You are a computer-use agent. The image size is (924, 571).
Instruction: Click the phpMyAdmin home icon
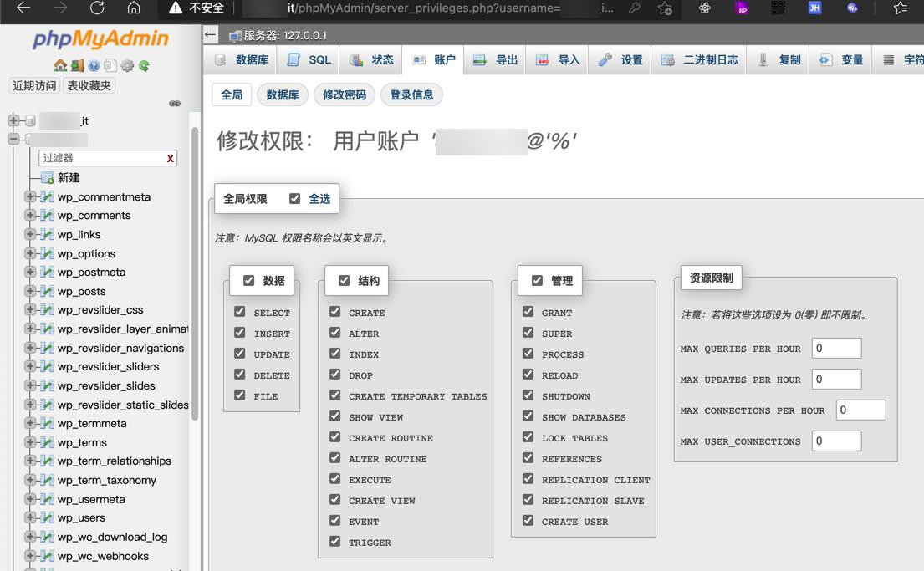[60, 65]
